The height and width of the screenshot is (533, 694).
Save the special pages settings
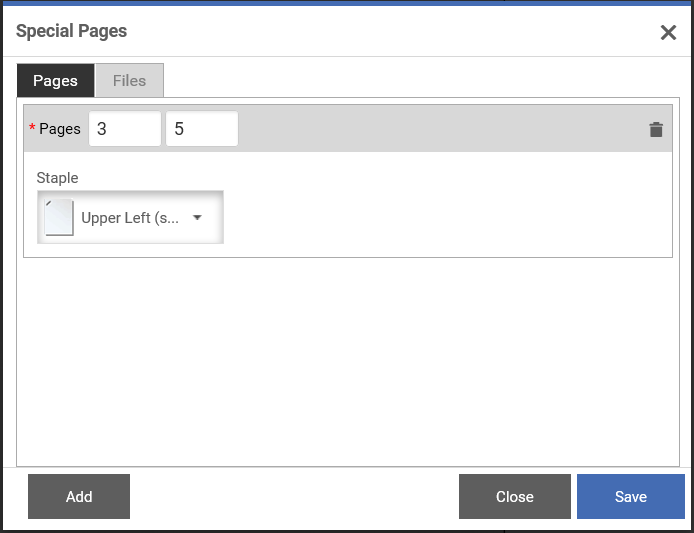tap(631, 496)
